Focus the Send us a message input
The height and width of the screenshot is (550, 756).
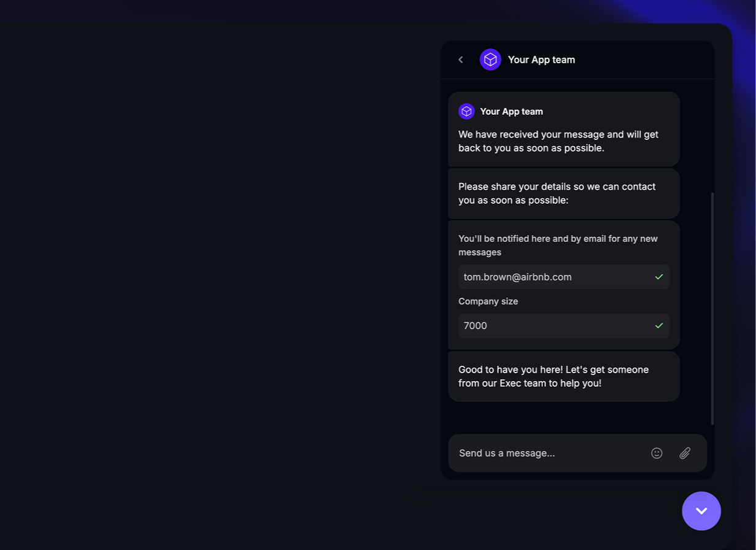tap(546, 453)
